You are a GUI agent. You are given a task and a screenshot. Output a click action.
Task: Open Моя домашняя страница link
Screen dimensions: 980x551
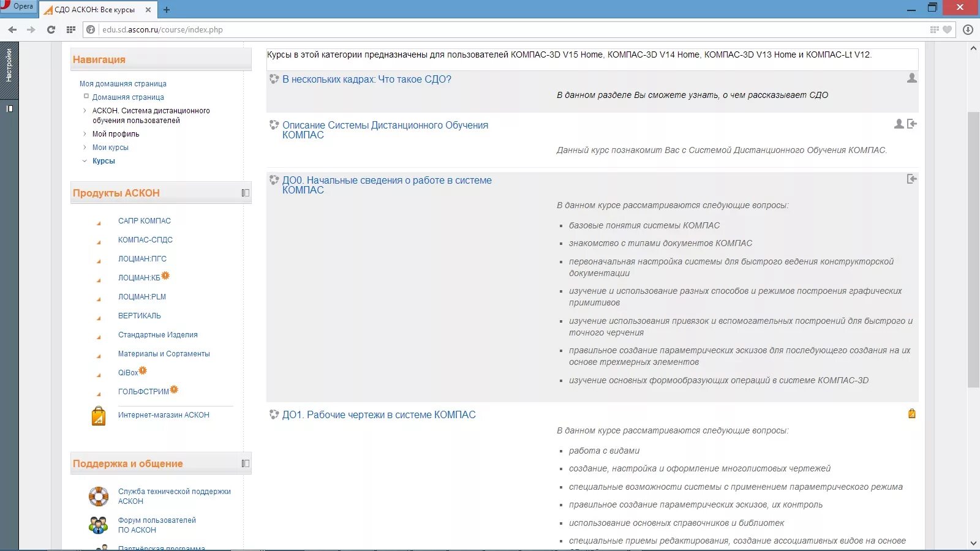tap(123, 84)
